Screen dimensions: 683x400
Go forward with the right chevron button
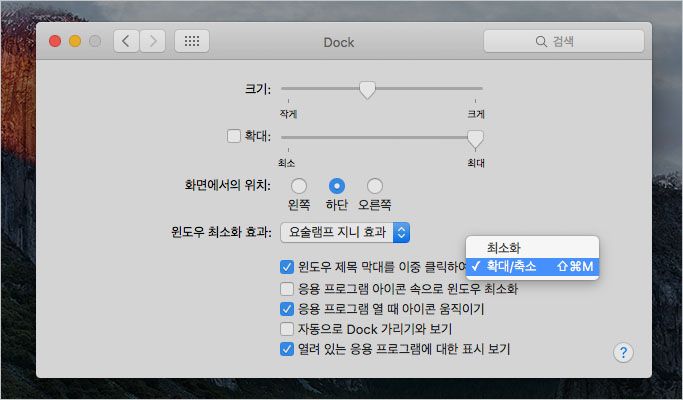[x=152, y=41]
